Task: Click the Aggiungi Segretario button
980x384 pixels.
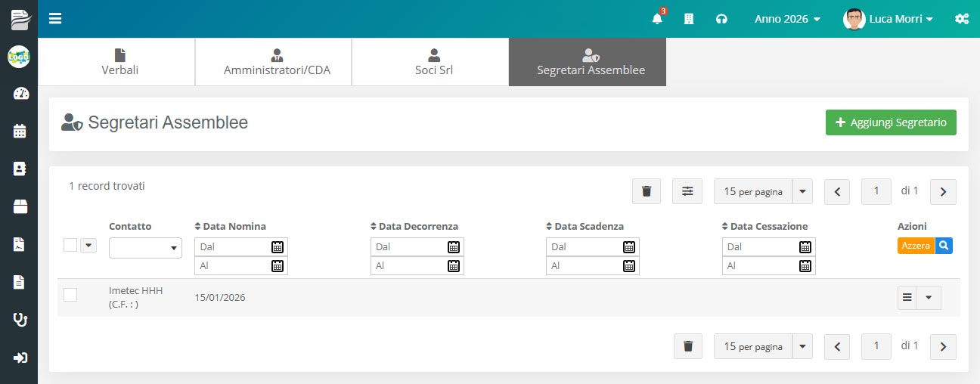Action: coord(891,122)
